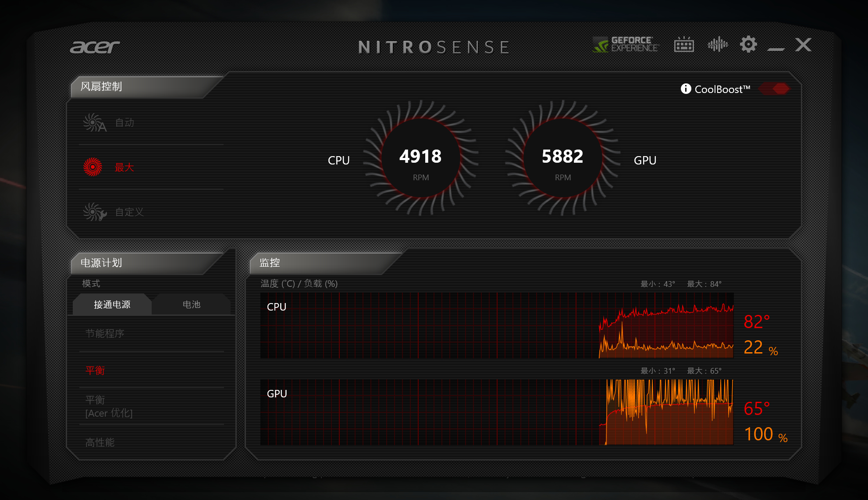
Task: Click the custom fan mode icon
Action: click(95, 212)
